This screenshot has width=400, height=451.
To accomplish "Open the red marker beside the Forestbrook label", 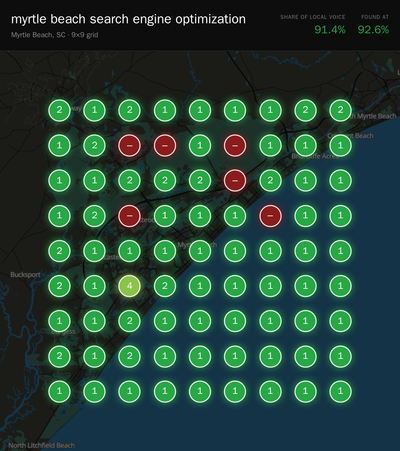I will [x=129, y=216].
